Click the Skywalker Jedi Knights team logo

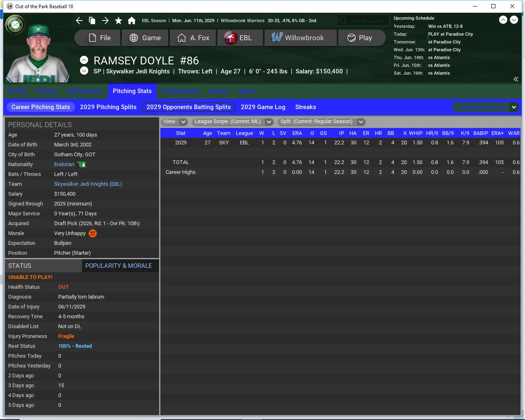tap(15, 25)
